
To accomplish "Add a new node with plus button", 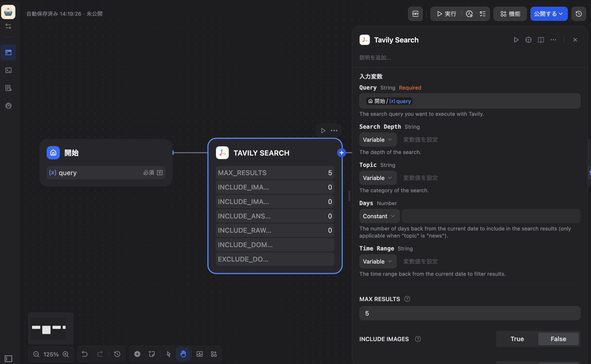I will pos(137,354).
